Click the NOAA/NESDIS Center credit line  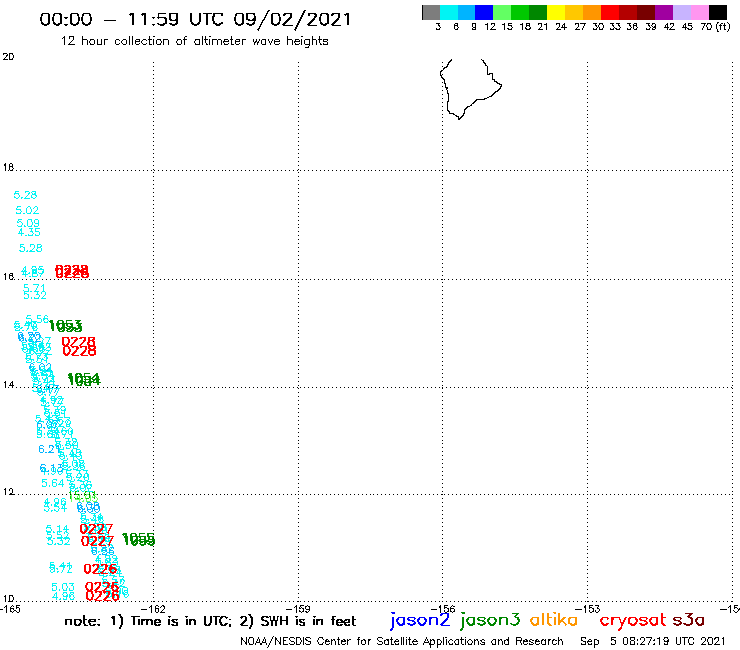402,641
